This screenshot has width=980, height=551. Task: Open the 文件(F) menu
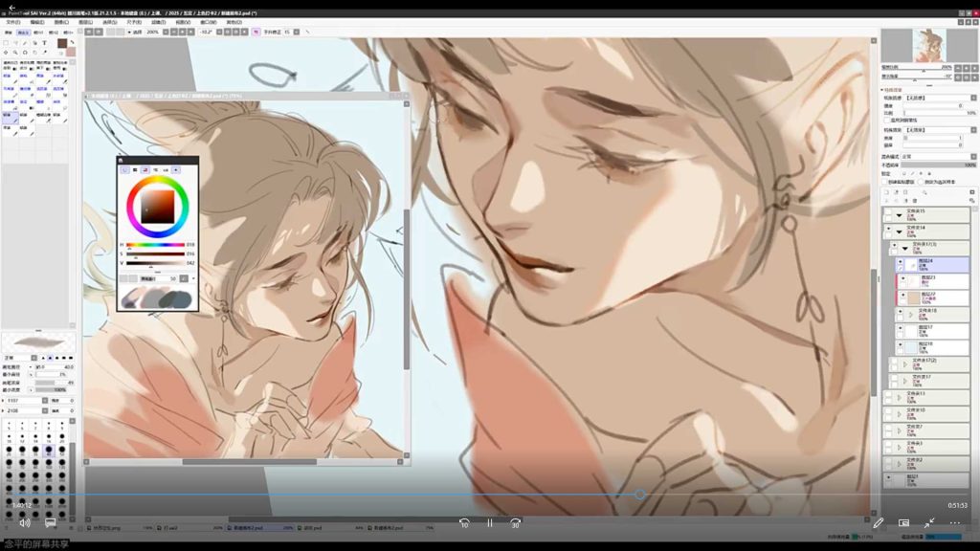click(x=12, y=21)
